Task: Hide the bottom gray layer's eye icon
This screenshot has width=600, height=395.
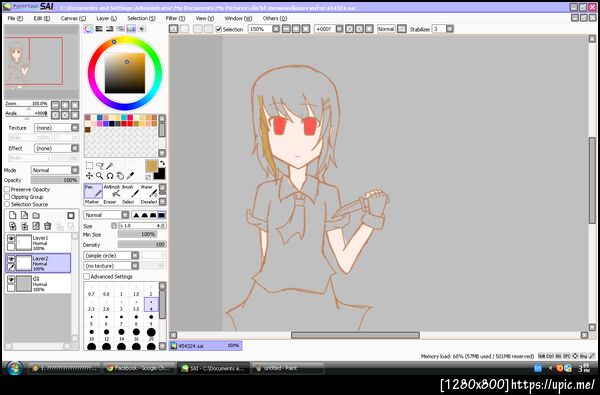Action: click(11, 279)
